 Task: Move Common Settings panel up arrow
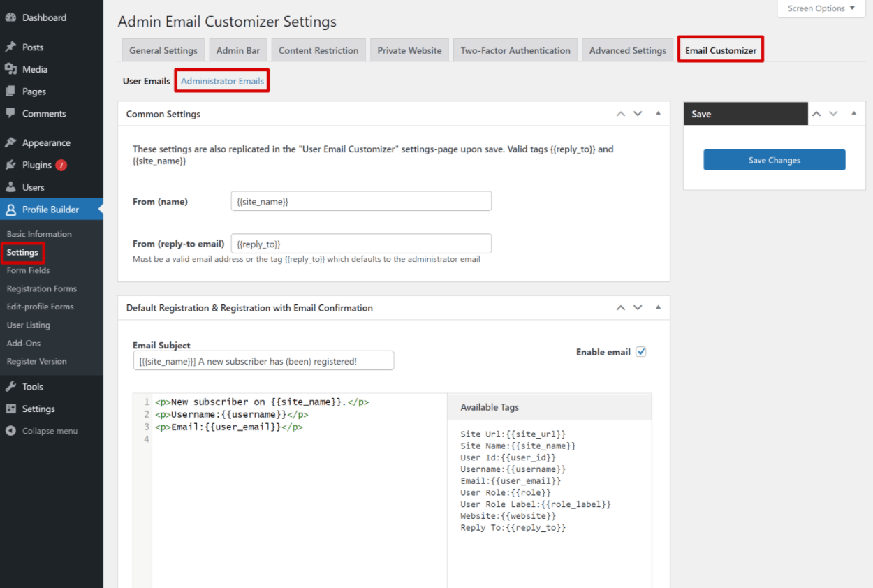click(x=621, y=114)
